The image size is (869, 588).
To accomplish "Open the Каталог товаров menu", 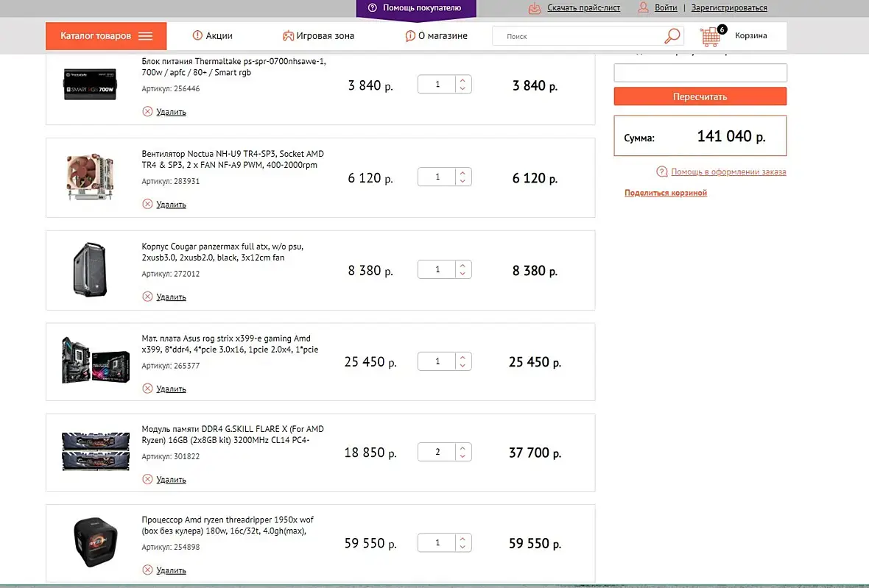I will click(106, 36).
